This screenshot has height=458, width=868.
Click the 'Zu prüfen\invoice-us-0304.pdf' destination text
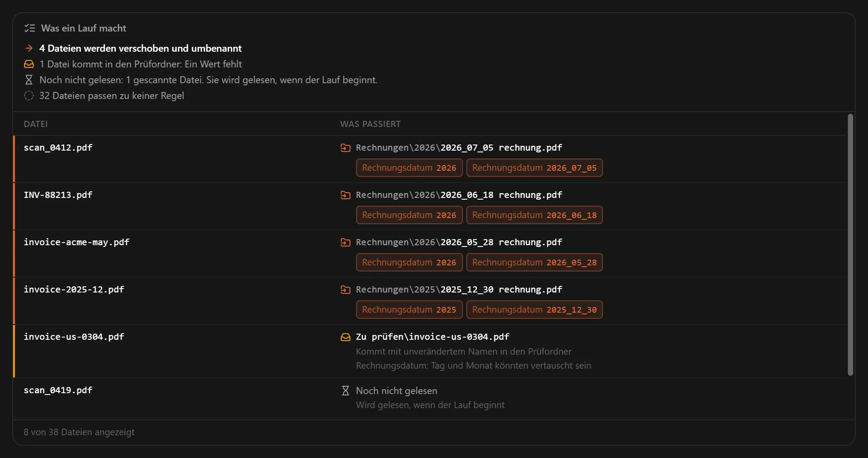pyautogui.click(x=433, y=337)
